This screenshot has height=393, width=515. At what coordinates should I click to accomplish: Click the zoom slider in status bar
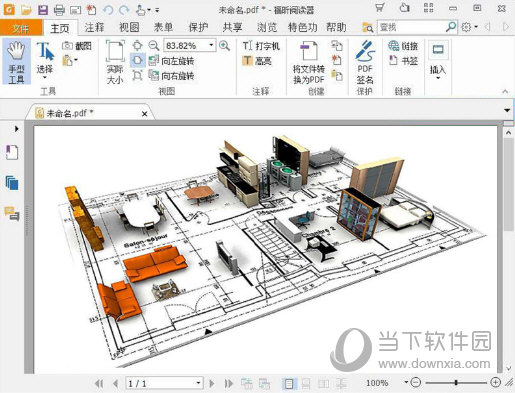tap(456, 383)
